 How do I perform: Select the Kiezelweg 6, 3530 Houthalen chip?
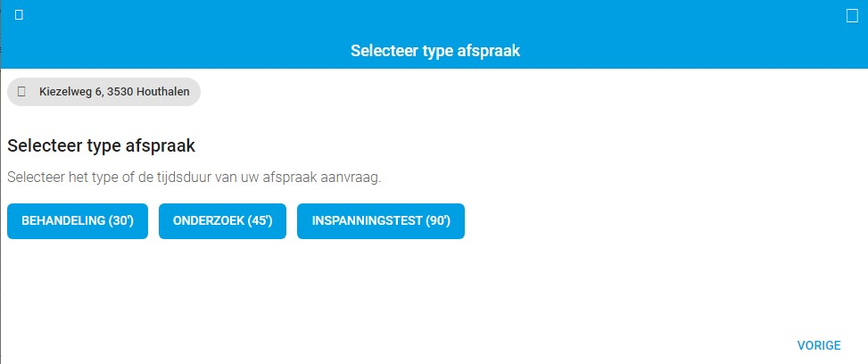pos(103,92)
